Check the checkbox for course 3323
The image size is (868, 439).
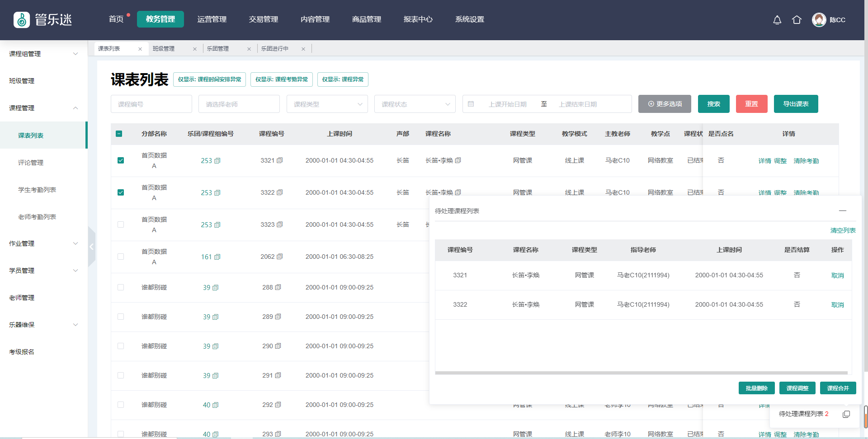pyautogui.click(x=121, y=224)
